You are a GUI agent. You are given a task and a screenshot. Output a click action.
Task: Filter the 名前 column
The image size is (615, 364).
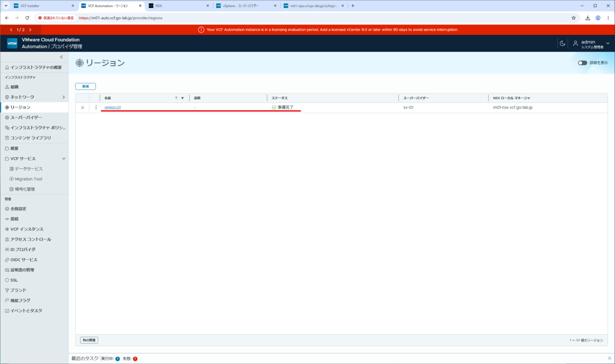coord(182,98)
